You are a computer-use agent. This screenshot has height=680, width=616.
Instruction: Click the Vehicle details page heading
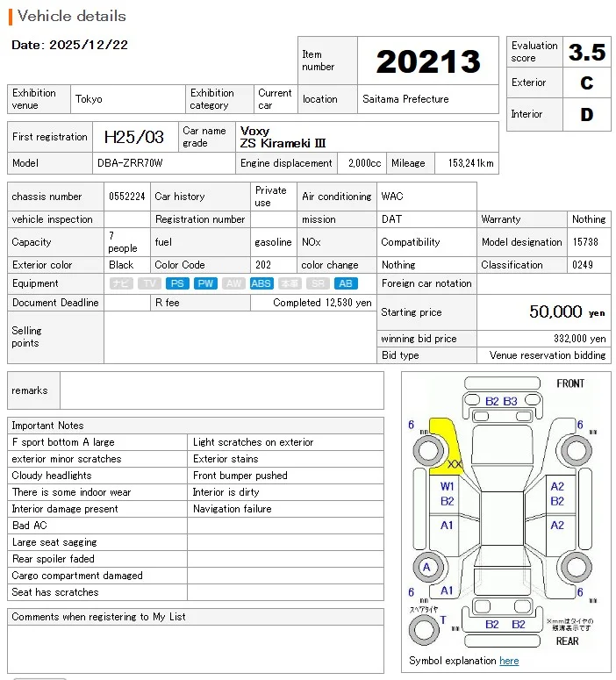point(72,16)
